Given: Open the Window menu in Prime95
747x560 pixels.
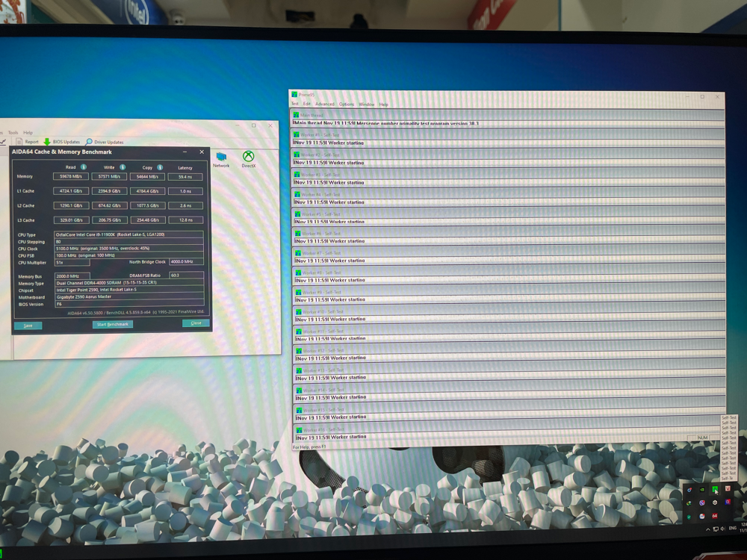Looking at the screenshot, I should (x=366, y=105).
